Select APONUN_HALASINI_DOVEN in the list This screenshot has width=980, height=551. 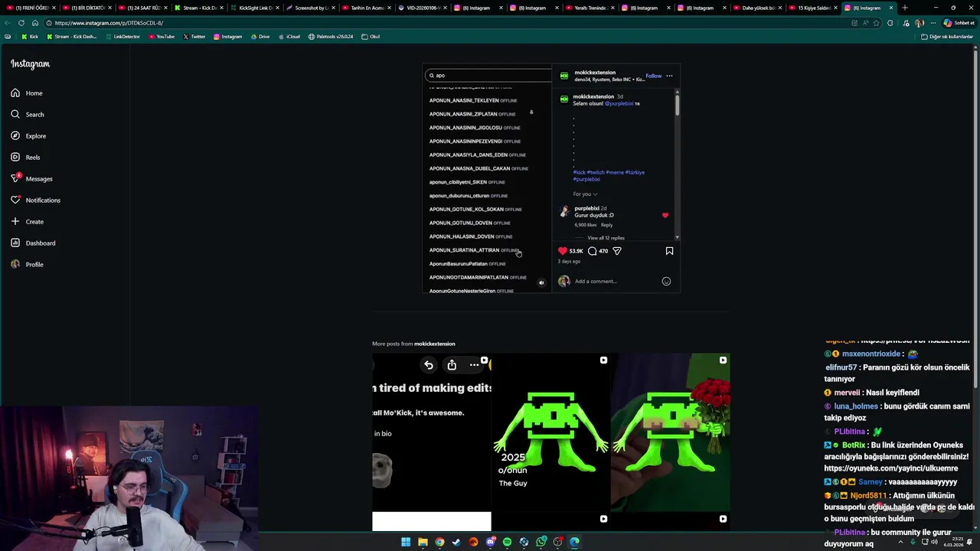coord(471,236)
